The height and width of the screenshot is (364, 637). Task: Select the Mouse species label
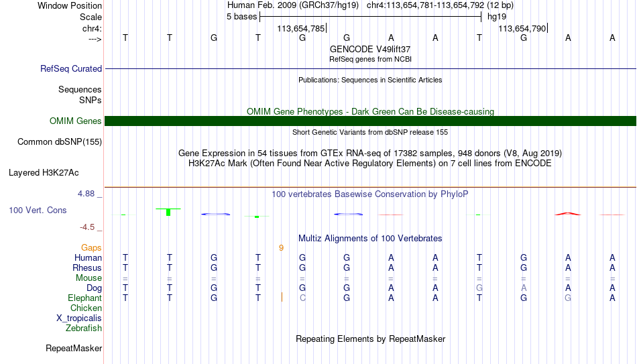click(89, 278)
